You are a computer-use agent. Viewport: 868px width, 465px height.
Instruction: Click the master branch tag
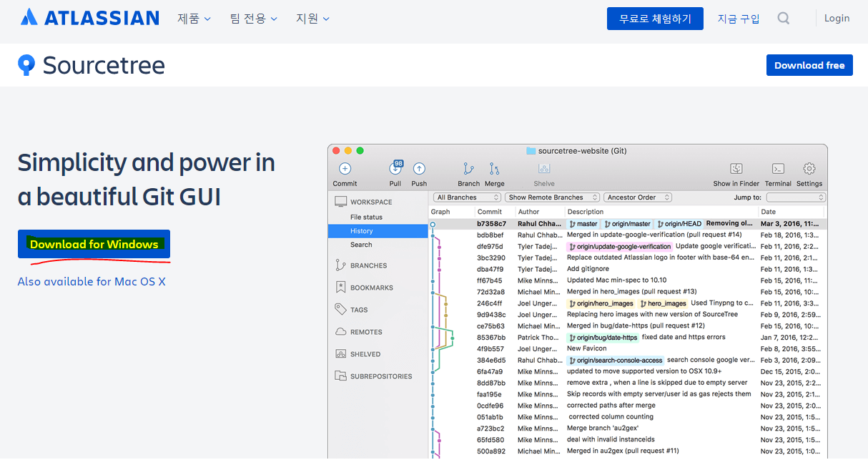point(583,224)
